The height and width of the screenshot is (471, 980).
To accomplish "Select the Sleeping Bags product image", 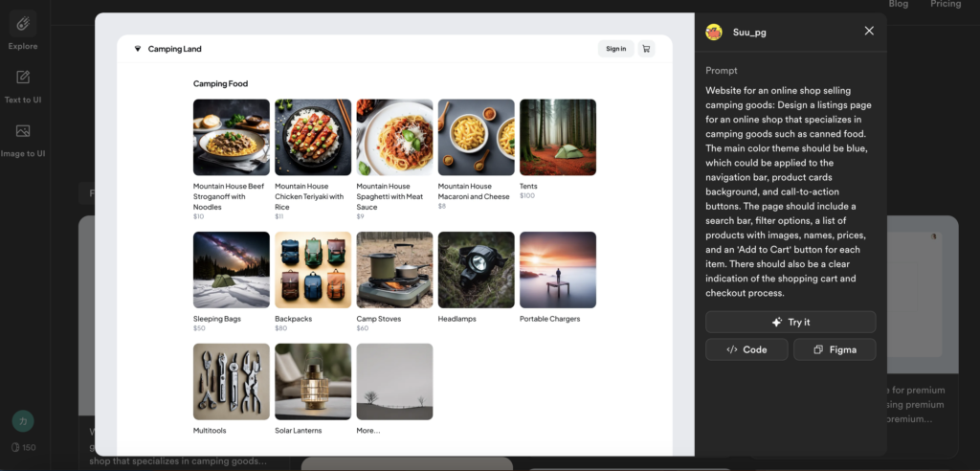I will (x=232, y=270).
